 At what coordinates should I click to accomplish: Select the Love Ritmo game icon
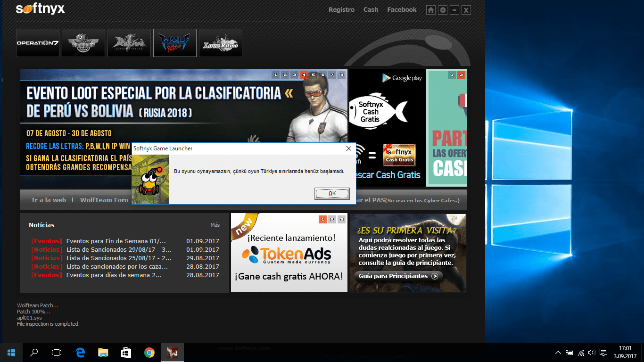(x=221, y=43)
